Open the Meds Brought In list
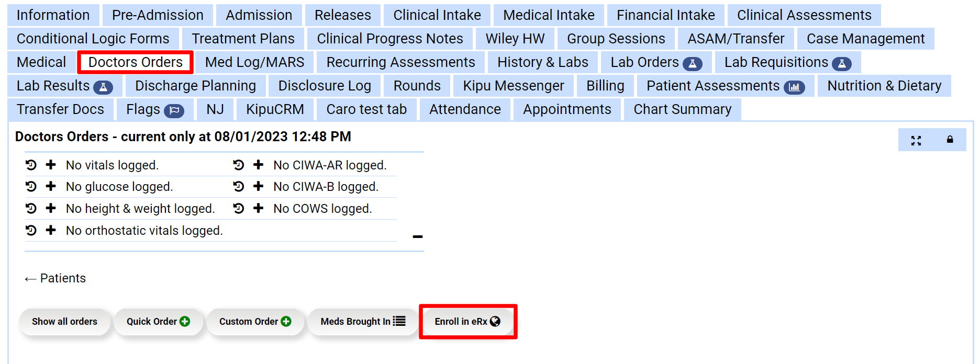Screen dimensions: 980x364 (x=363, y=322)
